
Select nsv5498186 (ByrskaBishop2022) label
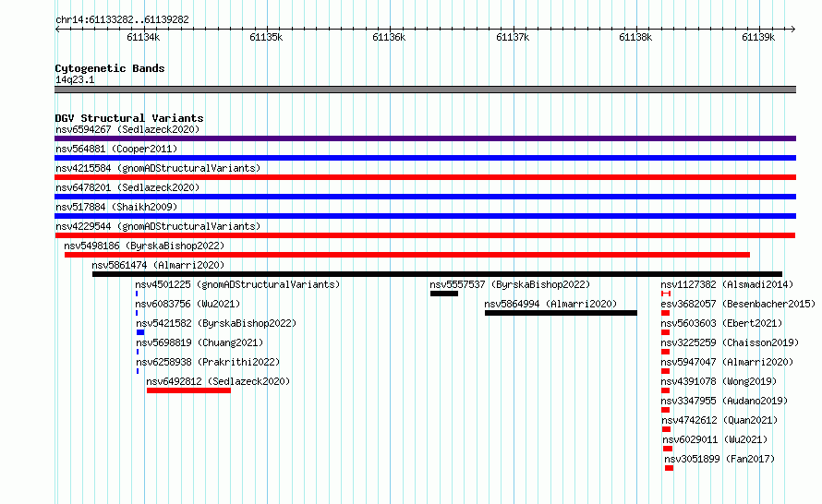(144, 246)
